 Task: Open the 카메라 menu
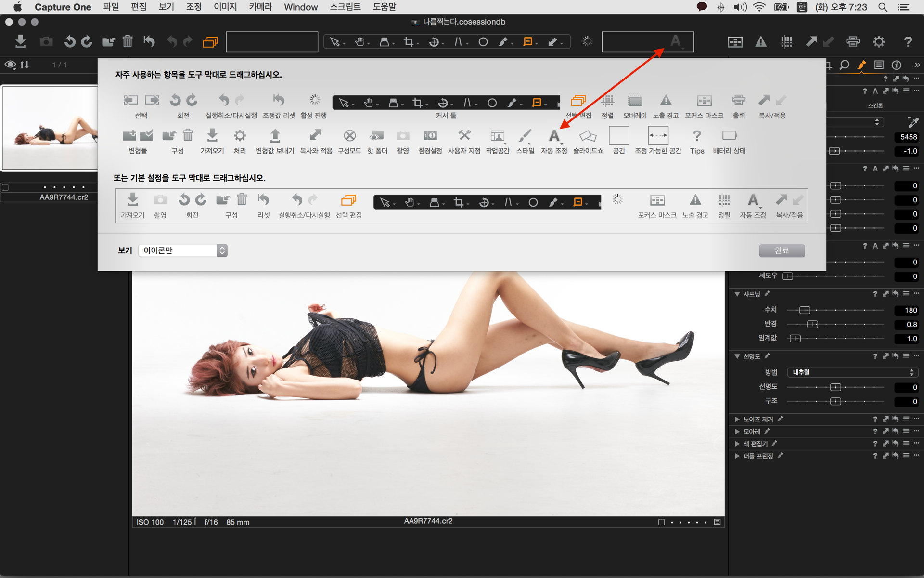point(260,7)
